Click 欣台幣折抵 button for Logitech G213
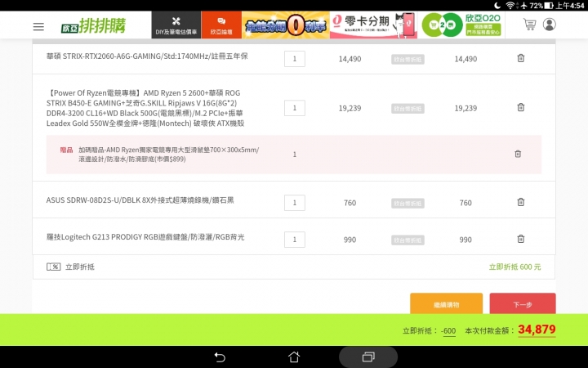This screenshot has width=588, height=368. click(408, 240)
